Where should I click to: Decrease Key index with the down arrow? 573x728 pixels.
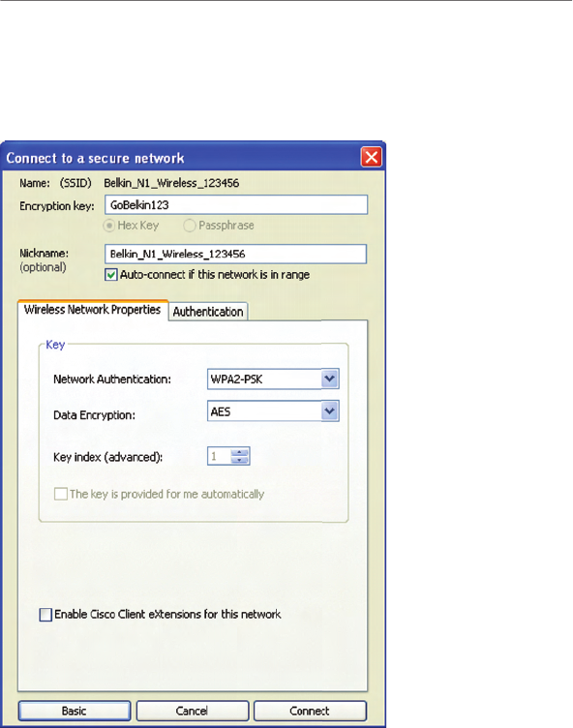coord(240,460)
